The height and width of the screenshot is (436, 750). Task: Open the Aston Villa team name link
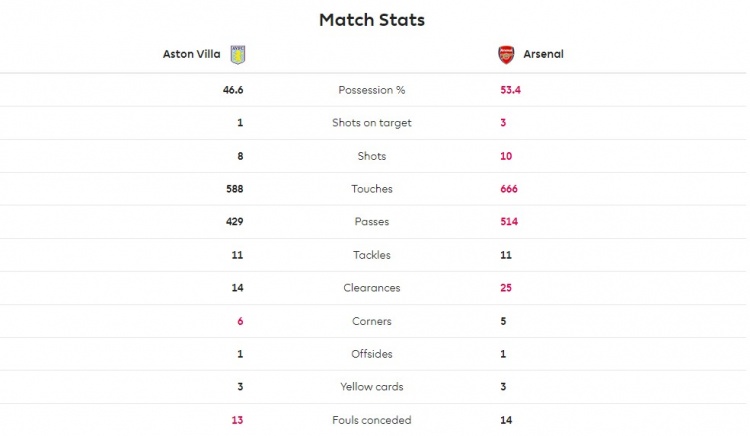[191, 54]
